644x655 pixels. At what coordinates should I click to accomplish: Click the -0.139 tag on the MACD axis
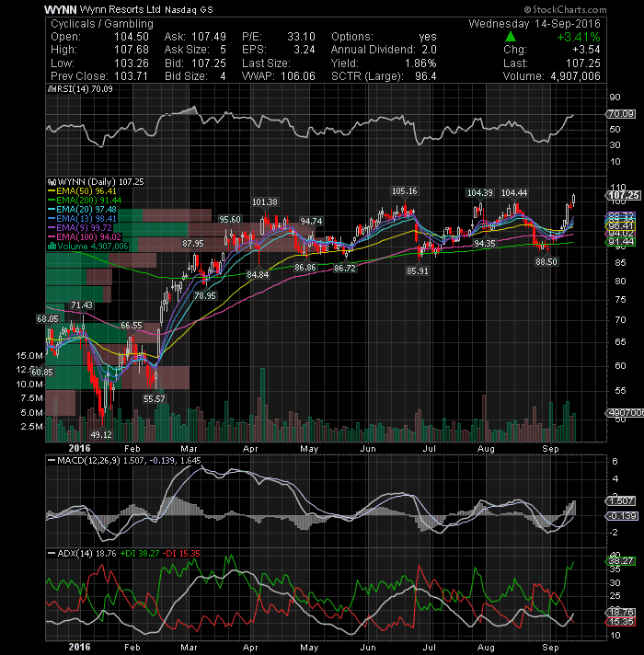tap(621, 516)
